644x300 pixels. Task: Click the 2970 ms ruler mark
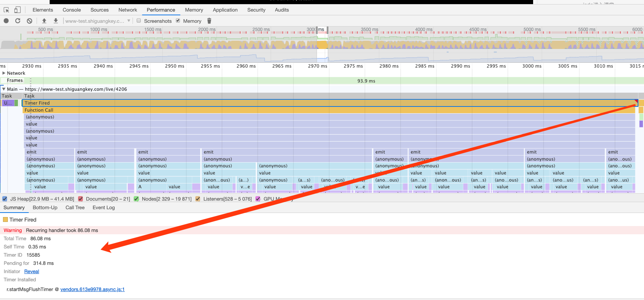coord(318,66)
